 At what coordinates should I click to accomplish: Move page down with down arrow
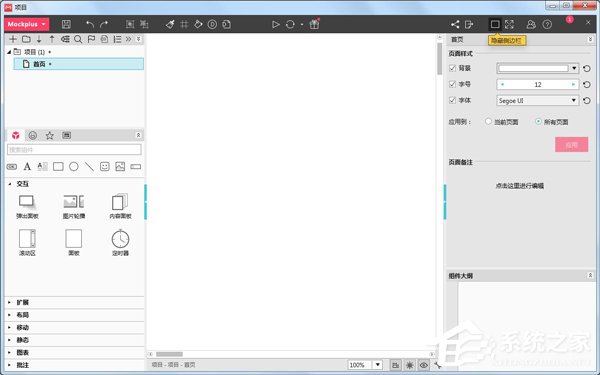(x=39, y=39)
